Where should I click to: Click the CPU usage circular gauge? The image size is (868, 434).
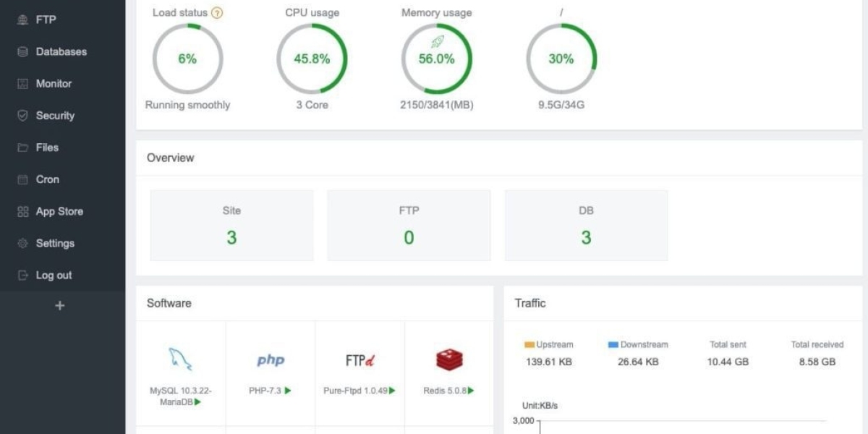312,59
